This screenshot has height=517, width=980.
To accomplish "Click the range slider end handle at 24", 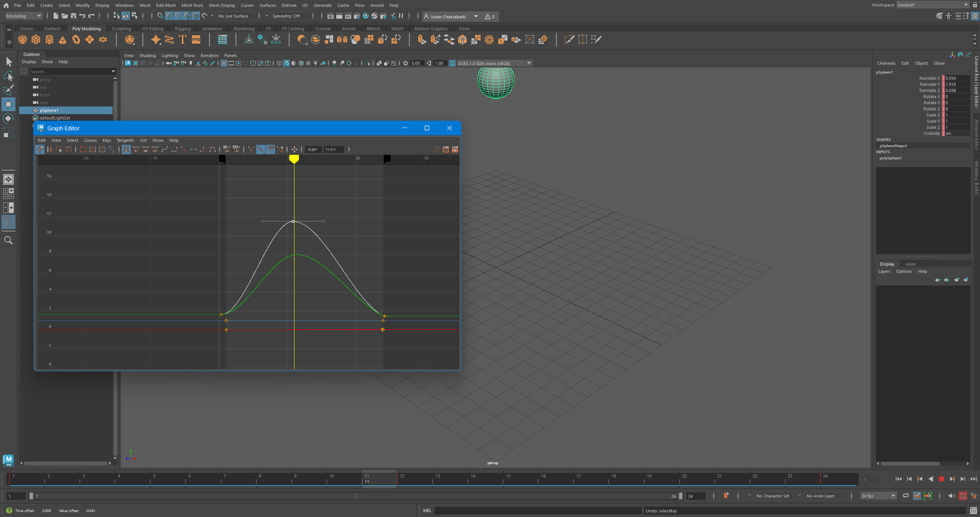I will (x=680, y=496).
